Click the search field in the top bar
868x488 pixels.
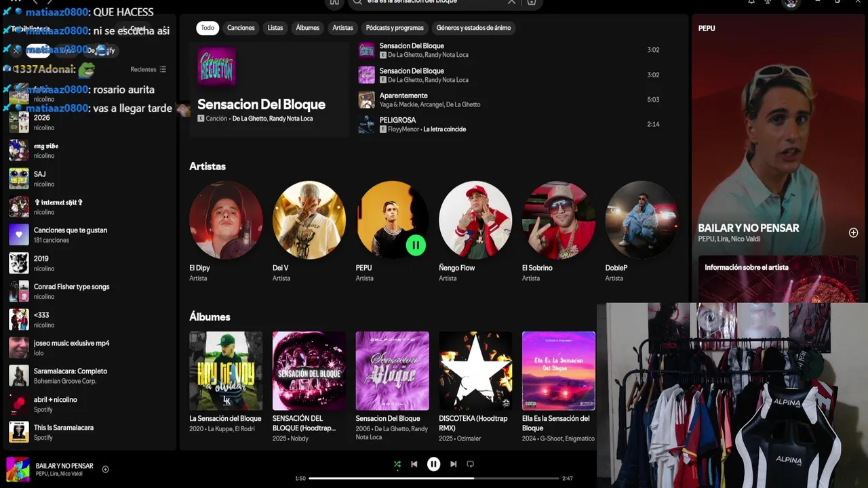pyautogui.click(x=434, y=2)
